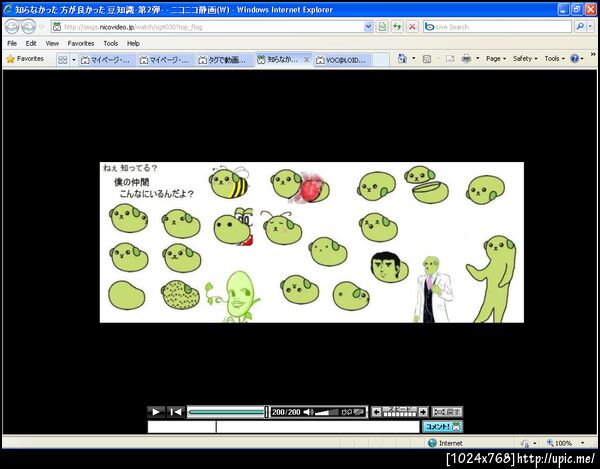The width and height of the screenshot is (600, 469).
Task: Open the search provider options dropdown
Action: 590,27
